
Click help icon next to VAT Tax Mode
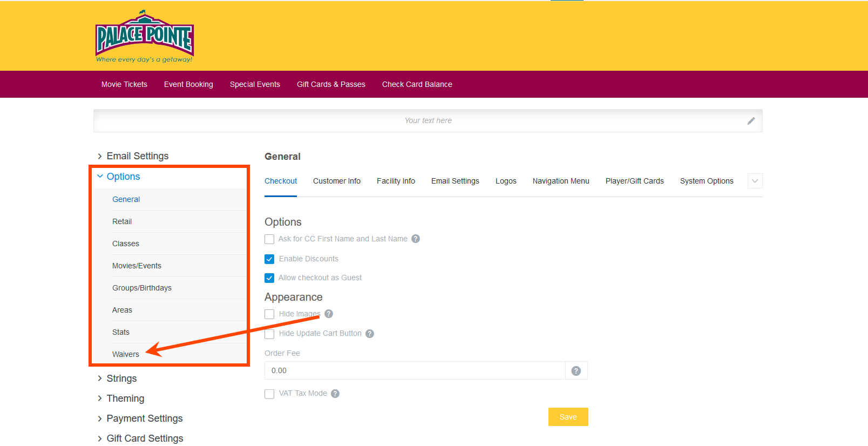point(335,394)
